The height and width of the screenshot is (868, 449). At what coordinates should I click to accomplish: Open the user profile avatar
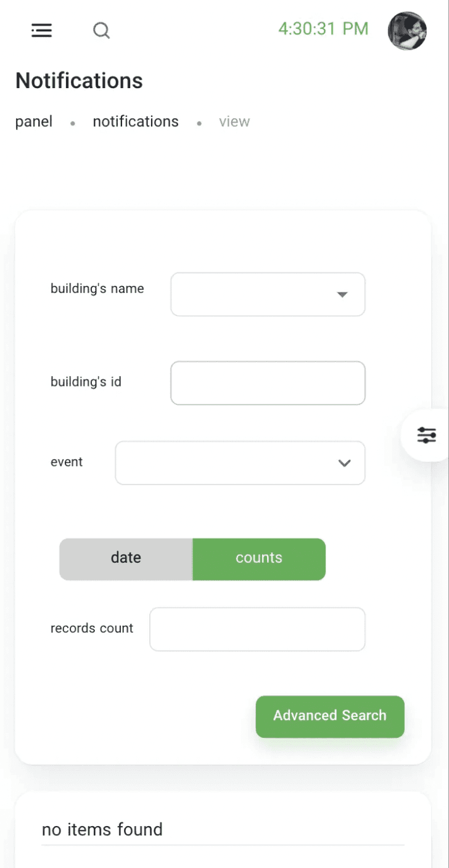click(x=407, y=30)
